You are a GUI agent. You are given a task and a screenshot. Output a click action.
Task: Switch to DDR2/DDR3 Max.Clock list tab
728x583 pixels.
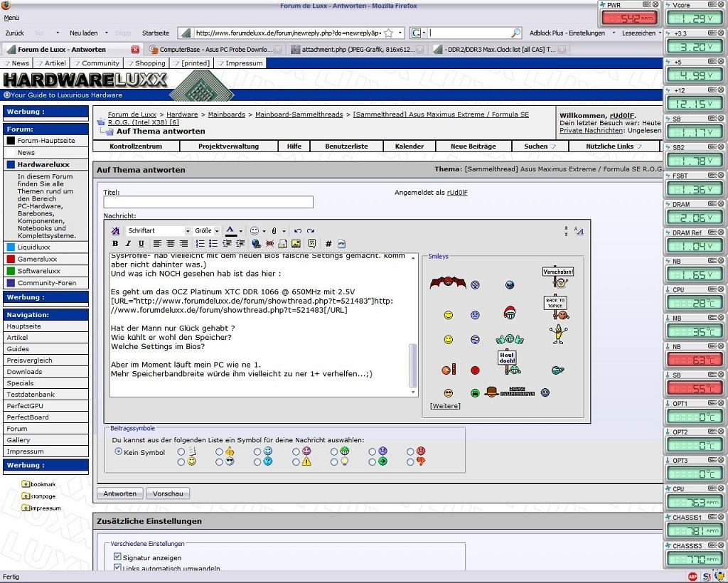498,49
